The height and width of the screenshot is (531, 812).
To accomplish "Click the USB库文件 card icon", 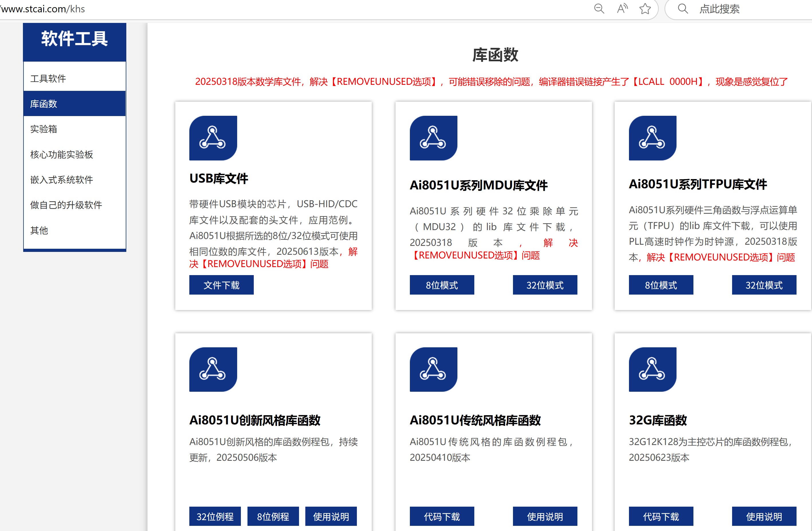I will 213,138.
